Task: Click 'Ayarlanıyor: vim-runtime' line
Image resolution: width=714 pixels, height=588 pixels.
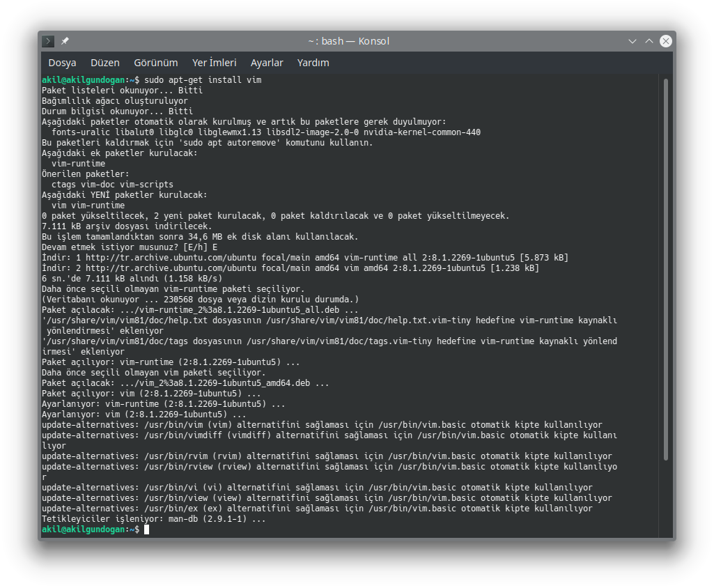Action: coord(164,405)
